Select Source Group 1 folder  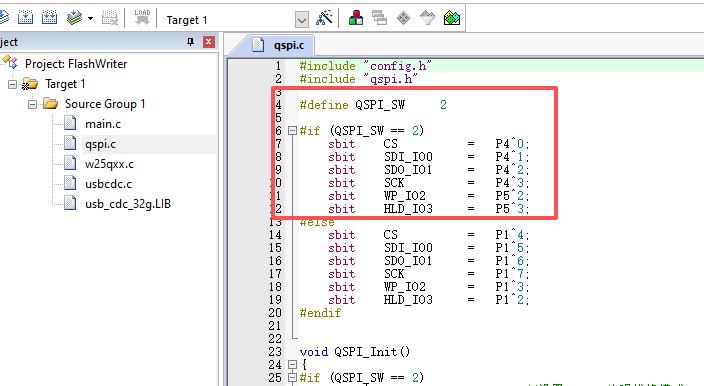[x=105, y=104]
